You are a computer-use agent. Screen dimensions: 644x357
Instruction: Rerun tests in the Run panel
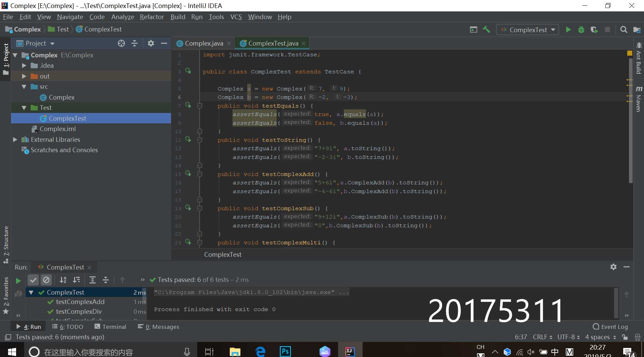pos(18,280)
